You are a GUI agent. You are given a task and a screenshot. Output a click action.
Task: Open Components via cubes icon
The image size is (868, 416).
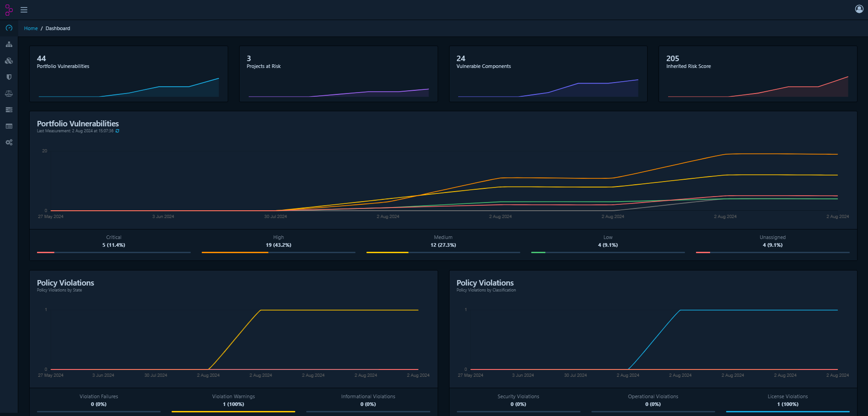[9, 61]
